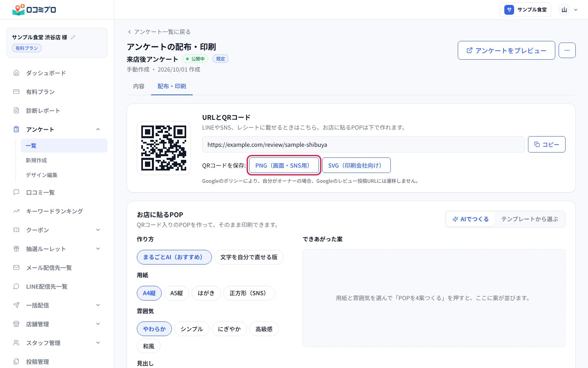The height and width of the screenshot is (368, 588).
Task: Open 新規作成 in the アンケート submenu
Action: click(64, 160)
